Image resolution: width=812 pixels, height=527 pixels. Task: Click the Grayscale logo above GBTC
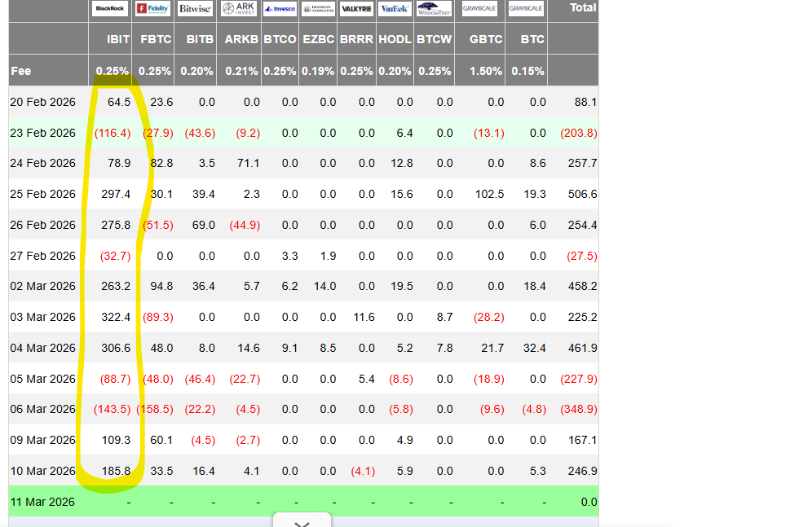480,9
